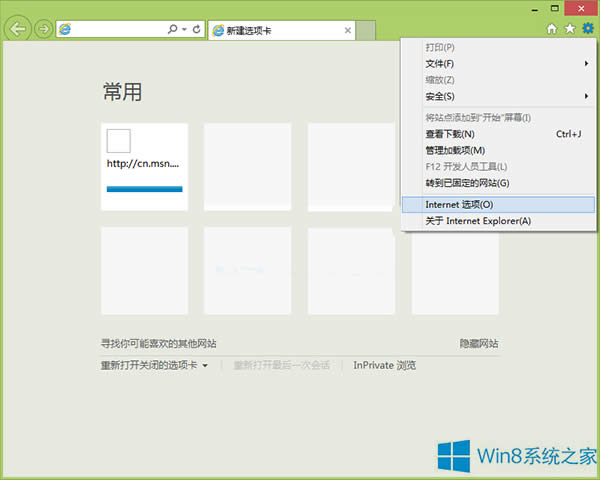Open the Home page icon
The image size is (600, 480).
(551, 29)
